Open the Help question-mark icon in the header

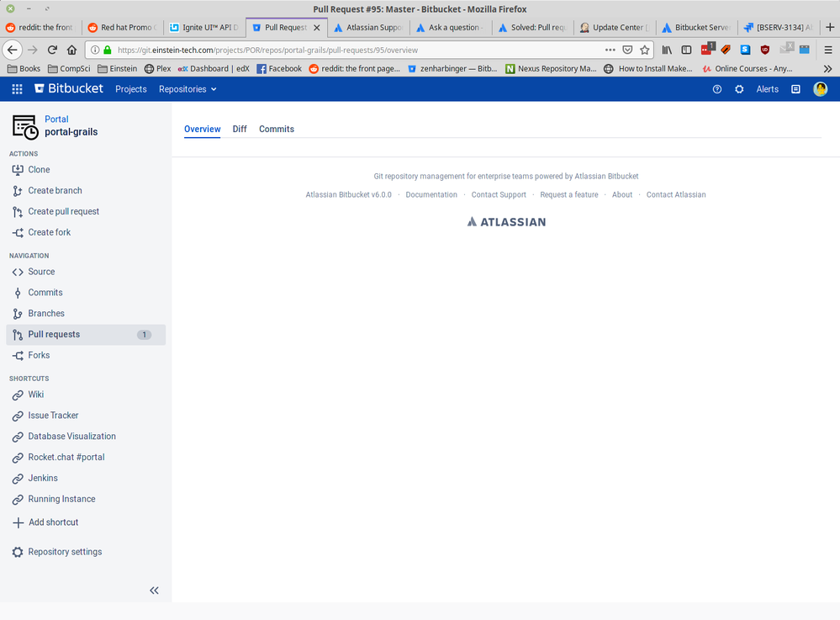click(x=716, y=89)
